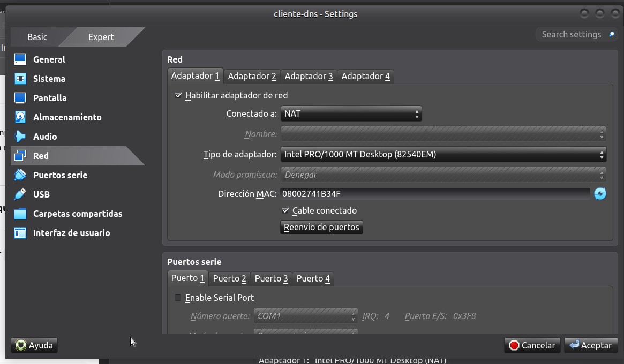Image resolution: width=624 pixels, height=364 pixels.
Task: Switch to the Adaptador 2 tab
Action: point(252,76)
